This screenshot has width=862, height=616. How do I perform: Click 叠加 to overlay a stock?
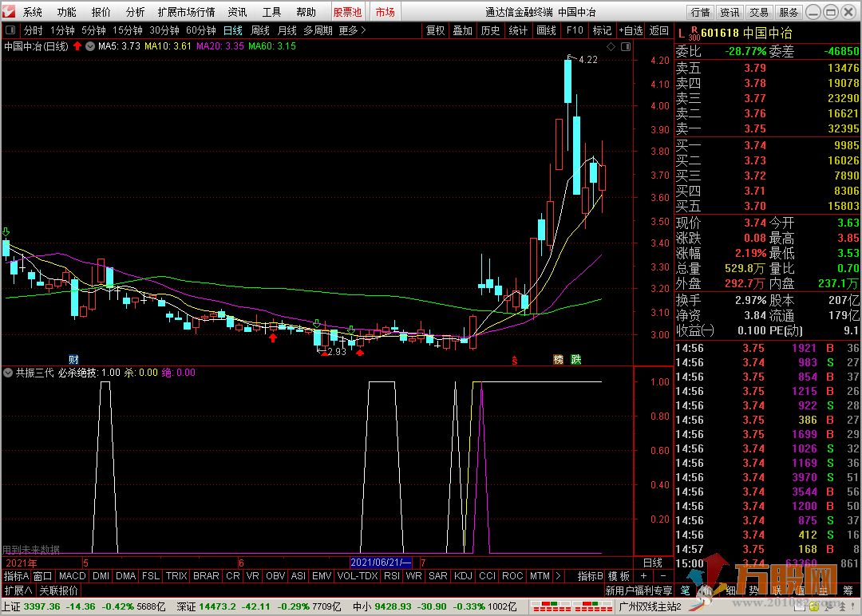point(462,30)
